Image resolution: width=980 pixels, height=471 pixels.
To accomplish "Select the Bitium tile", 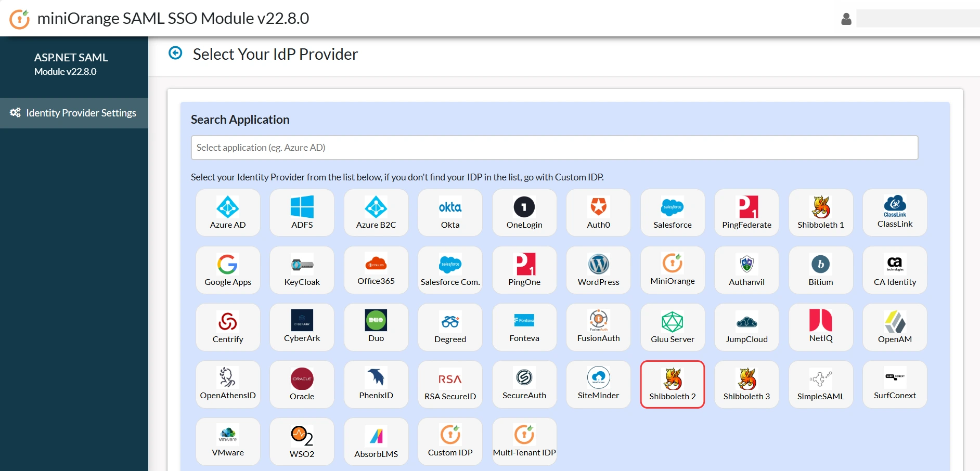I will [x=821, y=270].
